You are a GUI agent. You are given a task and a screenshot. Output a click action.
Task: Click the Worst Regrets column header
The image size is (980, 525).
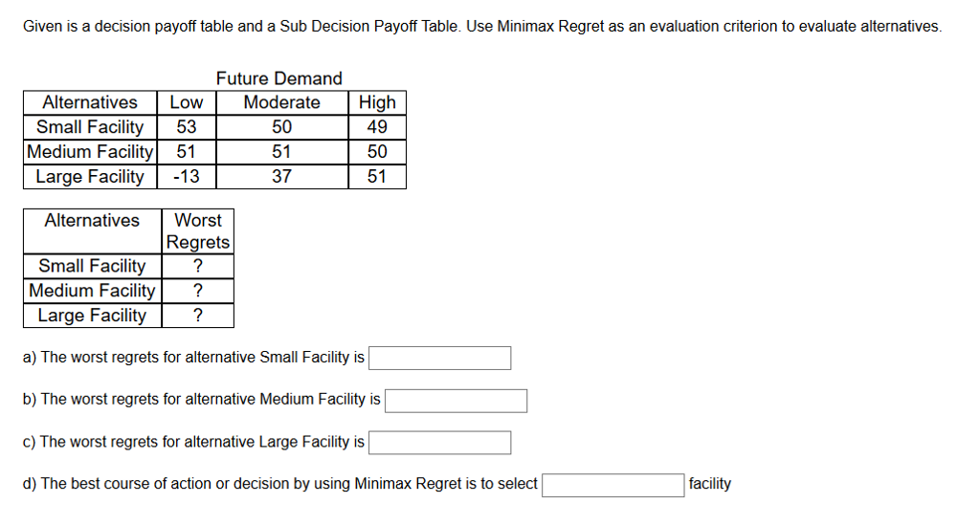click(197, 231)
